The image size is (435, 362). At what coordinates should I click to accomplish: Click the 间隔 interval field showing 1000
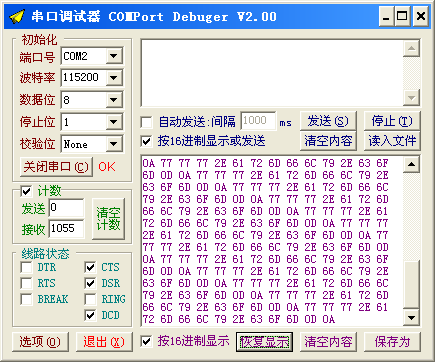[x=258, y=121]
